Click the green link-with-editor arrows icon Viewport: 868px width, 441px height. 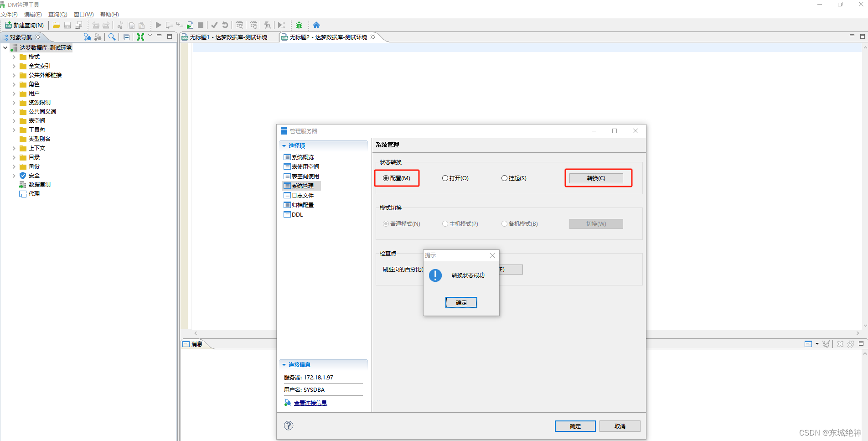point(140,37)
